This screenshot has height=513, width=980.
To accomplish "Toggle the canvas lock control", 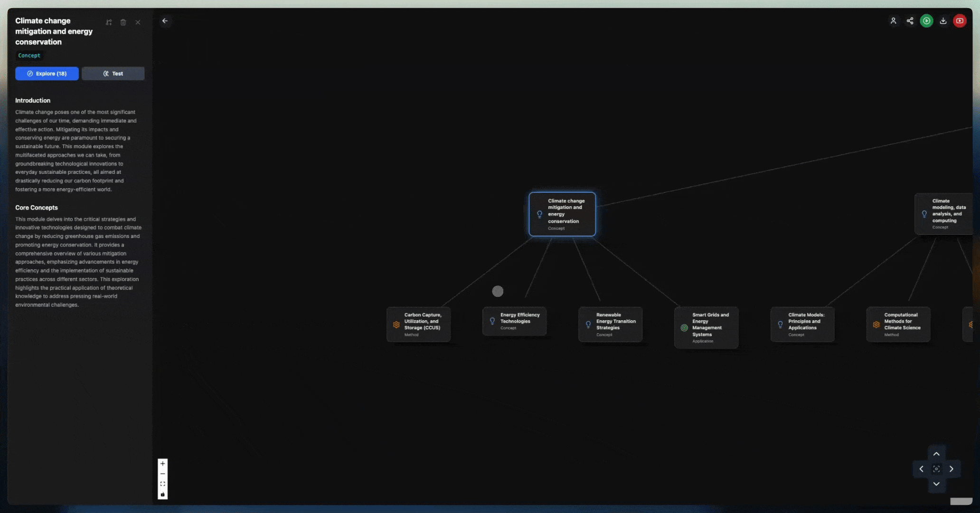I will click(x=162, y=494).
